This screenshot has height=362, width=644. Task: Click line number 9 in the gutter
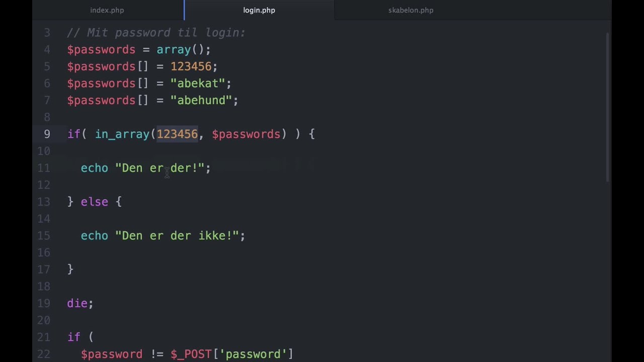click(x=47, y=134)
